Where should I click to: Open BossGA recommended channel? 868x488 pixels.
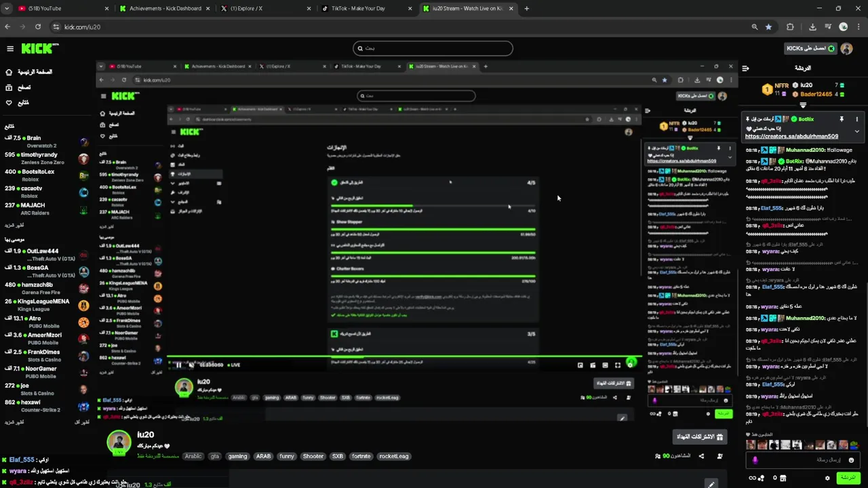pos(46,272)
